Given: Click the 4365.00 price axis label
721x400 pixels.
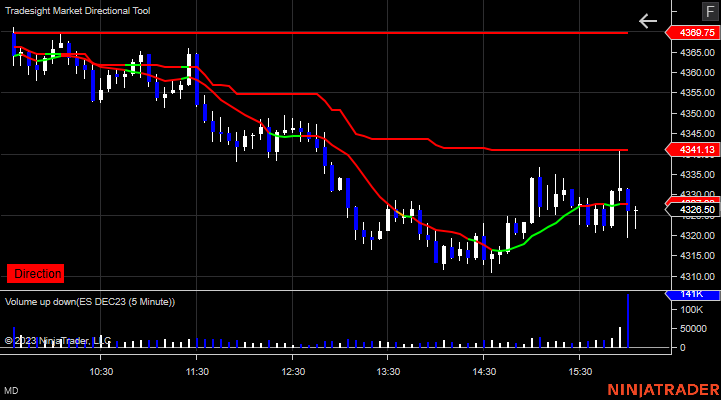Looking at the screenshot, I should [697, 52].
